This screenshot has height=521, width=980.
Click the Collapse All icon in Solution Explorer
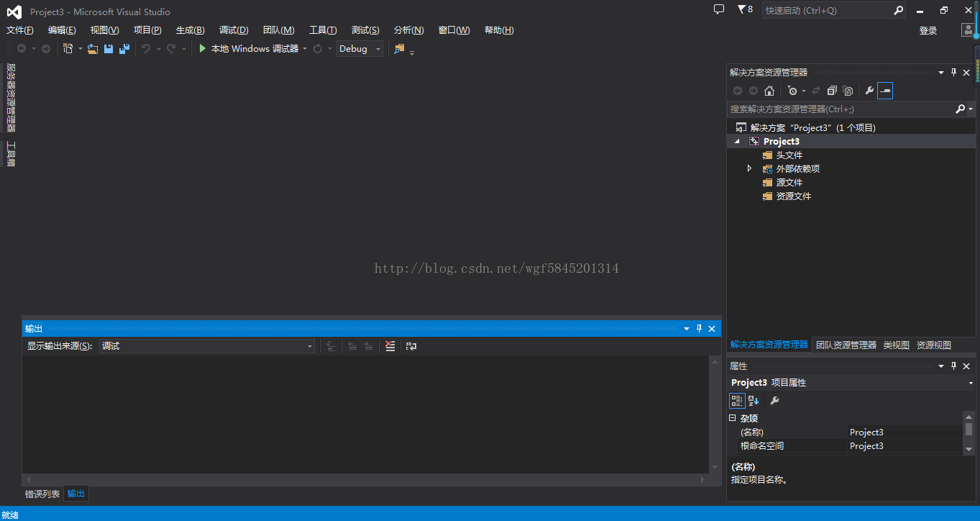point(833,91)
